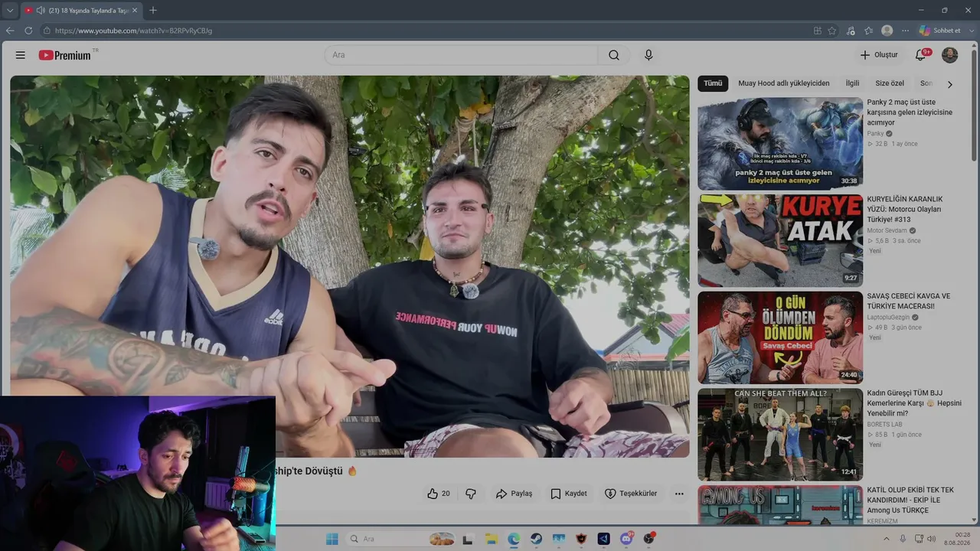Open a new browser tab
Image resolution: width=980 pixels, height=551 pixels.
point(153,10)
